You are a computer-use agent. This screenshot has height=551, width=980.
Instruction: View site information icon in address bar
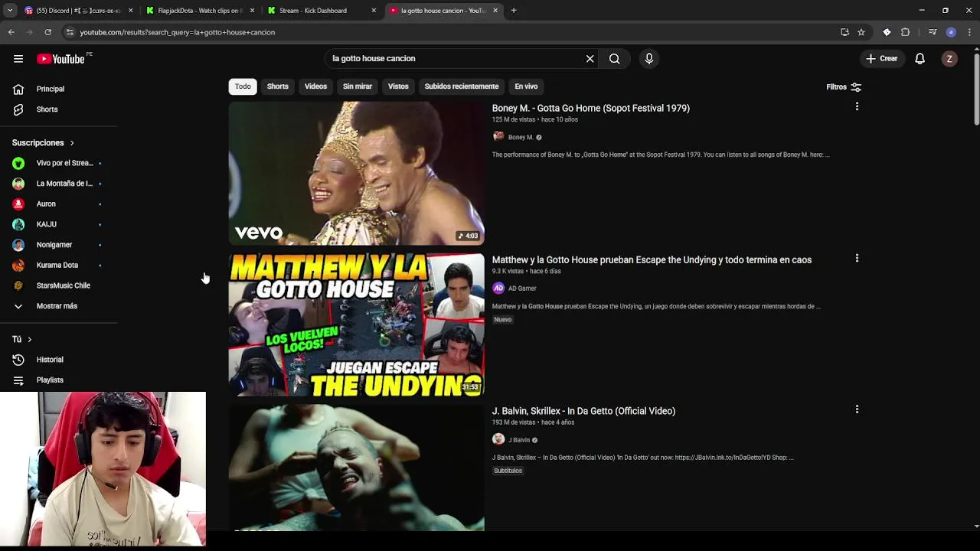point(70,32)
